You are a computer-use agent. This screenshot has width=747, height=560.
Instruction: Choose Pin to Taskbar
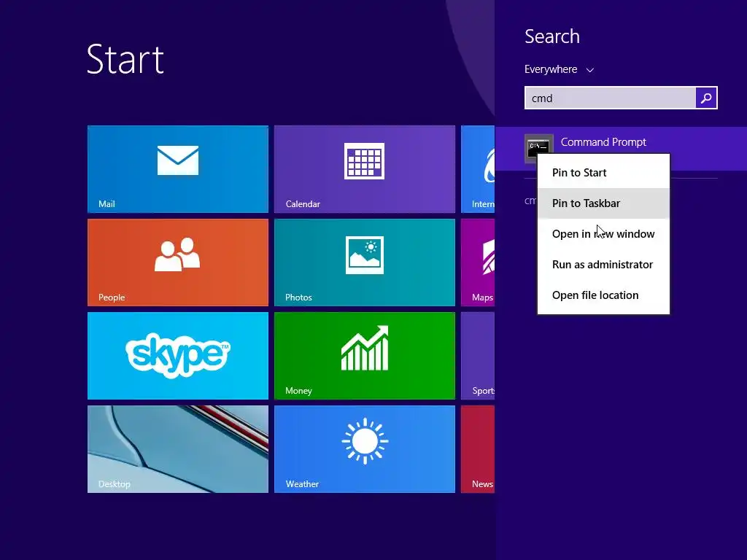tap(603, 203)
